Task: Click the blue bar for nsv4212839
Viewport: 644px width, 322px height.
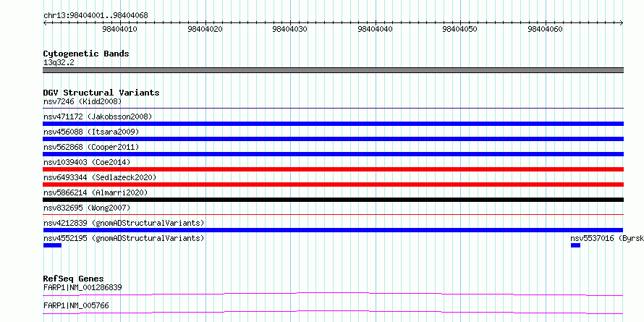Action: [x=333, y=230]
